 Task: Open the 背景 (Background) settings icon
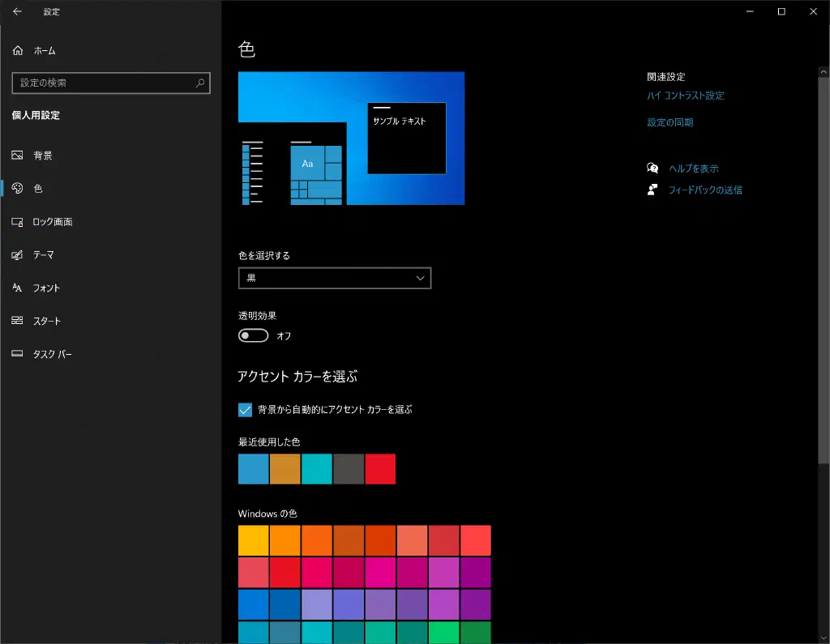(x=18, y=156)
